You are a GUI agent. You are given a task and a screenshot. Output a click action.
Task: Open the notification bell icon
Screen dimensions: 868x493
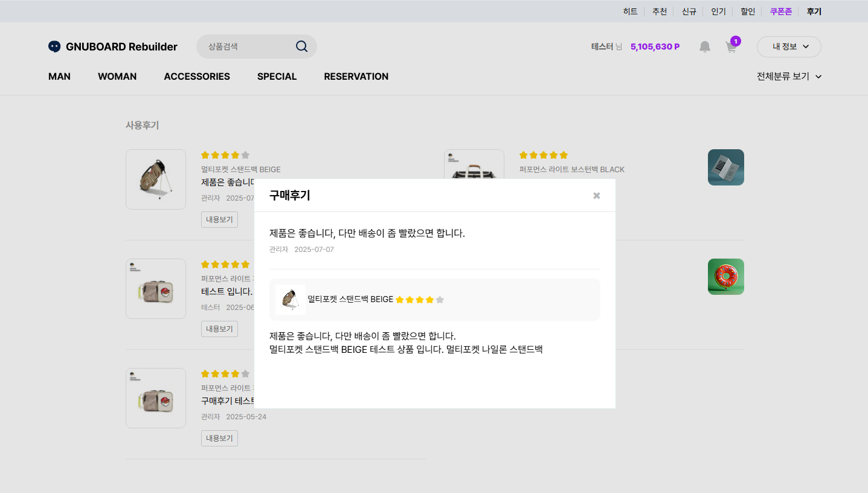(704, 47)
